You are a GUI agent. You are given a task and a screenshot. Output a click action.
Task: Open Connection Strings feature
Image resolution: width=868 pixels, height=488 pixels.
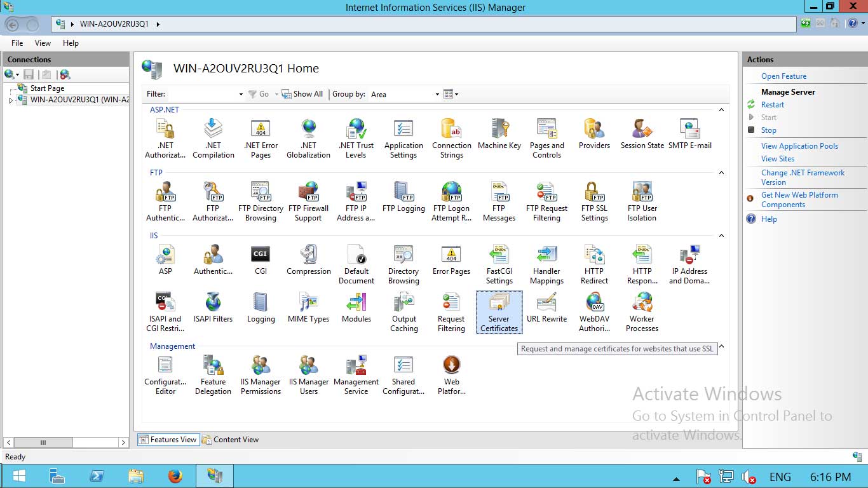452,139
